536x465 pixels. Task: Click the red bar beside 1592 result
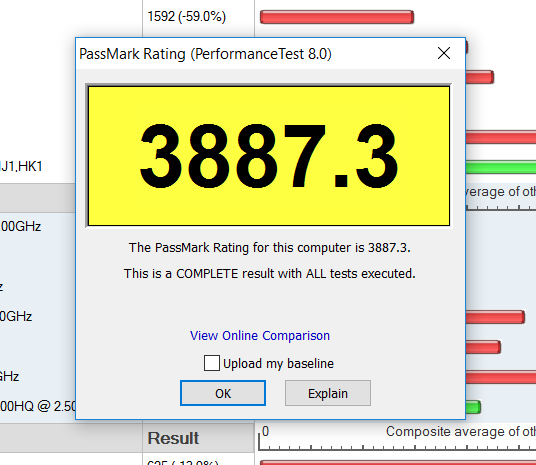click(337, 17)
